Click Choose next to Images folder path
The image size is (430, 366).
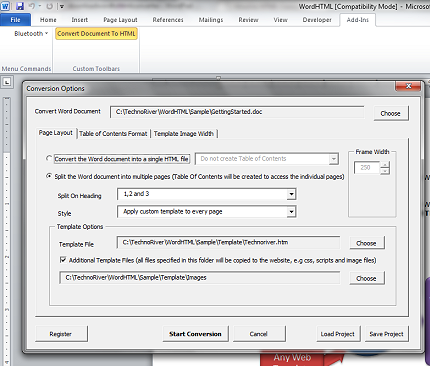pyautogui.click(x=367, y=278)
